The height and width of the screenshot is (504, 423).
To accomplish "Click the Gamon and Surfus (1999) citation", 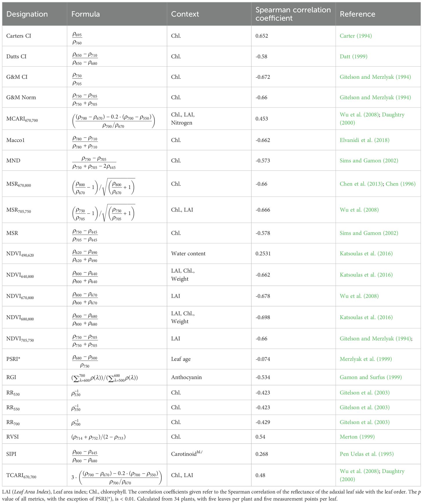I will [x=371, y=377].
